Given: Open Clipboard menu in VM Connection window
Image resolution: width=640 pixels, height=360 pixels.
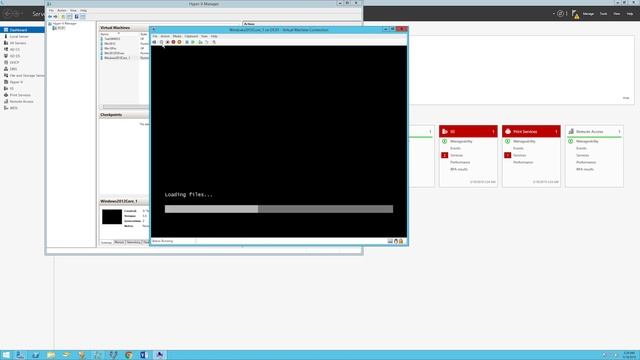Looking at the screenshot, I should [x=191, y=36].
